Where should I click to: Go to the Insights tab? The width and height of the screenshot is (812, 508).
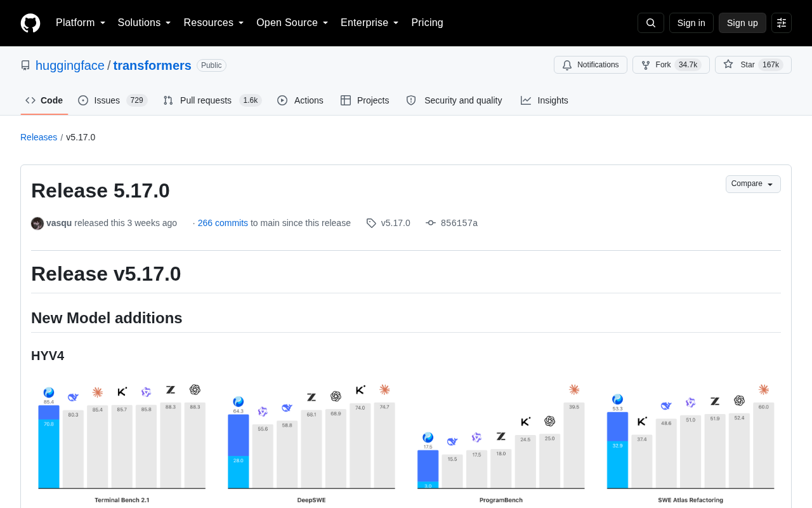click(544, 100)
